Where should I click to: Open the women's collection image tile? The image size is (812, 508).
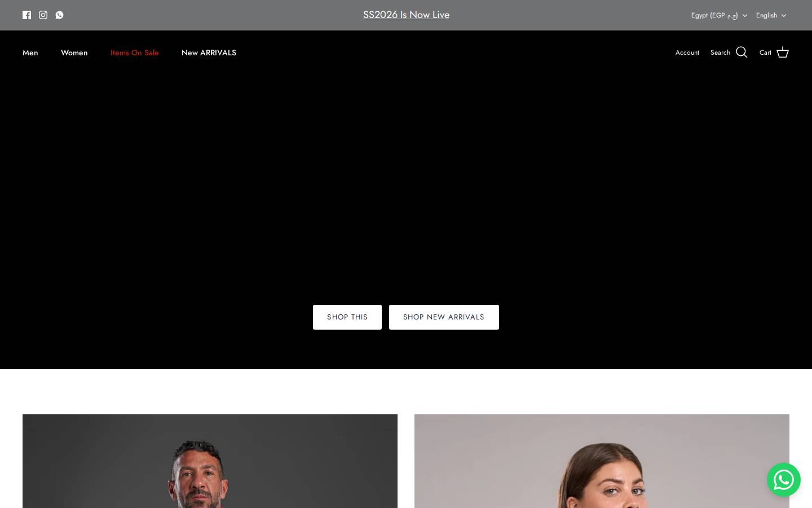pyautogui.click(x=602, y=461)
